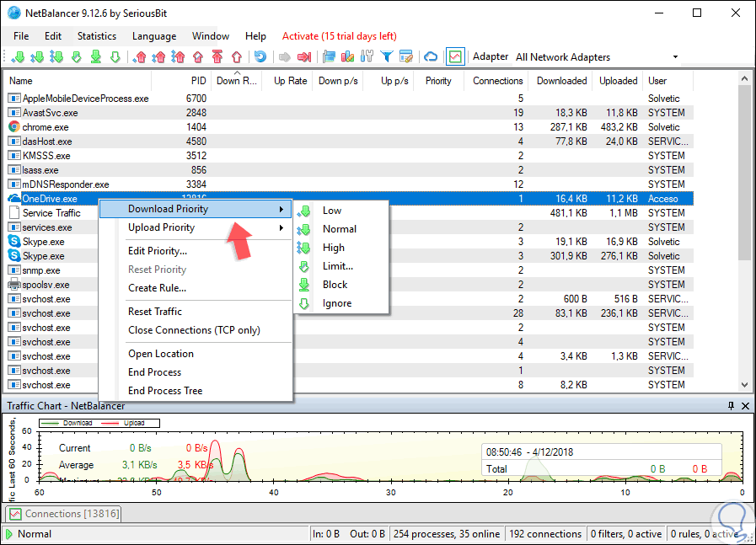Viewport: 756px width, 545px height.
Task: Click toolbar High download priority icon
Action: (56, 57)
